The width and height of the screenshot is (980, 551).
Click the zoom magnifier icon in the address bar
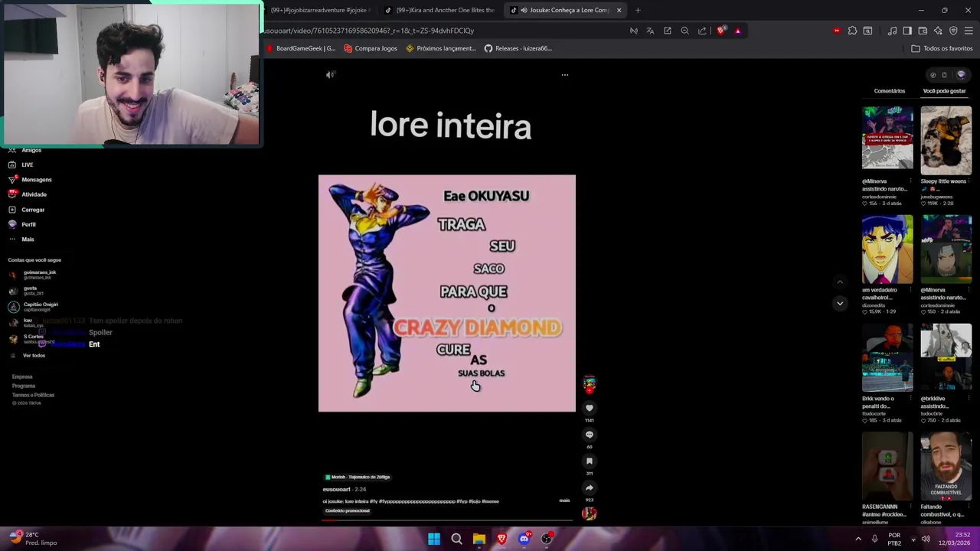[685, 31]
